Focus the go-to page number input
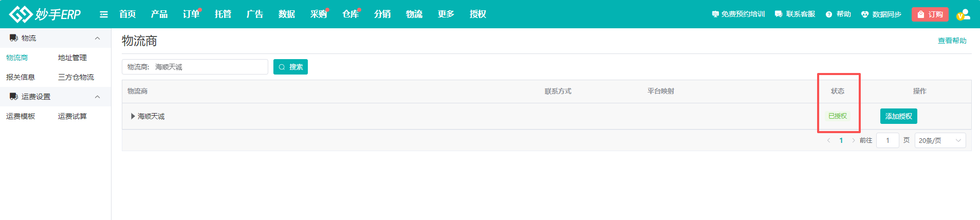Image resolution: width=980 pixels, height=220 pixels. [887, 140]
